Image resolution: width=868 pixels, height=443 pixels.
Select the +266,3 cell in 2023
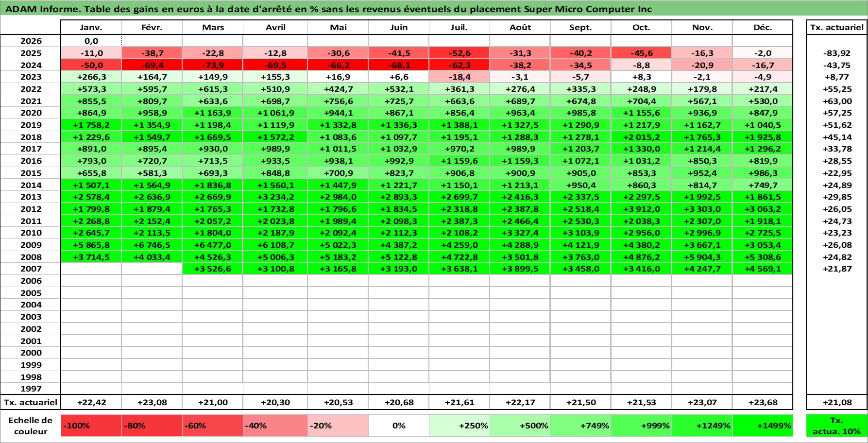91,77
